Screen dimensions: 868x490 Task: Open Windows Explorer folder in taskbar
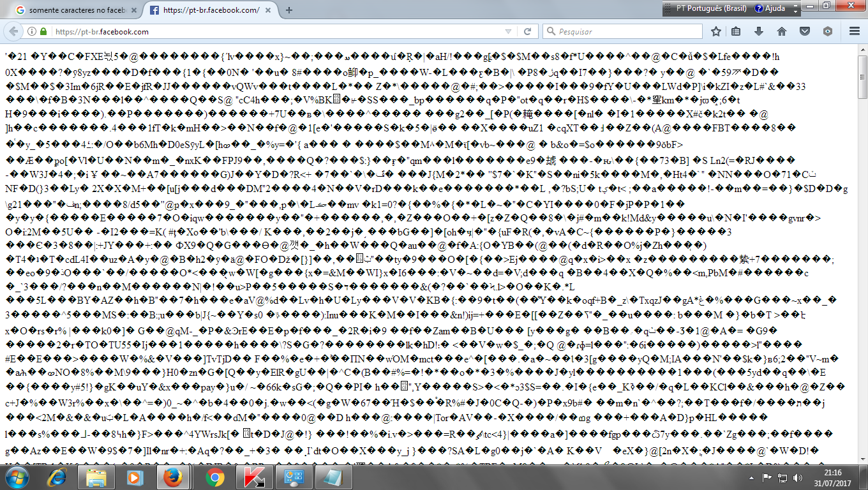pyautogui.click(x=96, y=477)
